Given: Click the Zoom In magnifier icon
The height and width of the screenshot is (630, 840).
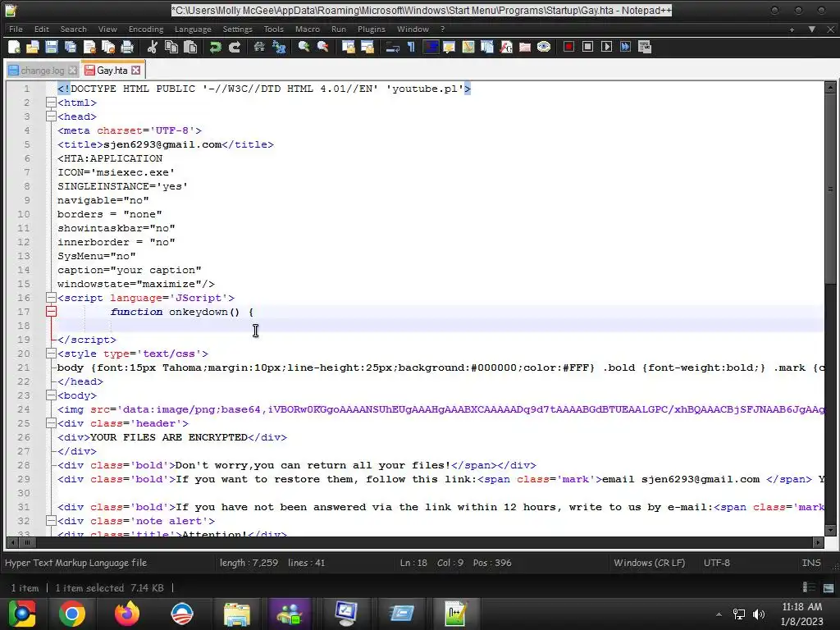Looking at the screenshot, I should pos(304,47).
